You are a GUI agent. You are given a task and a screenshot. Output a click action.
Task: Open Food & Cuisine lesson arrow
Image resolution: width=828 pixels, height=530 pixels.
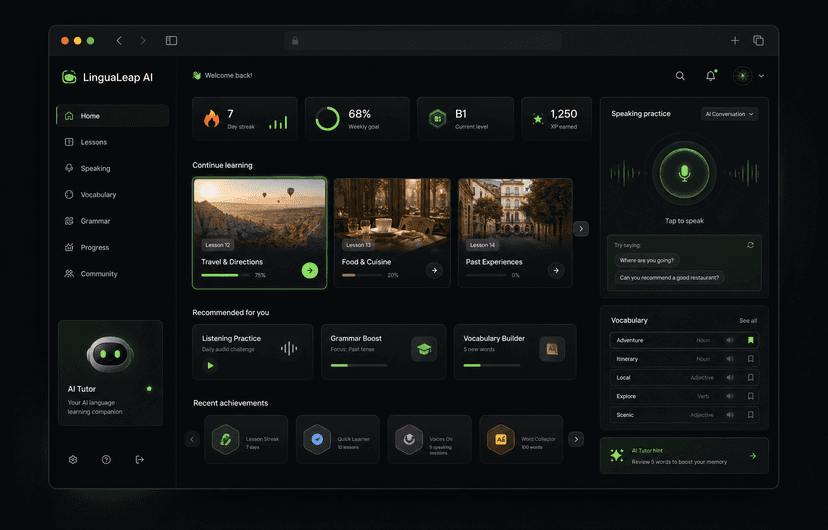pos(434,270)
